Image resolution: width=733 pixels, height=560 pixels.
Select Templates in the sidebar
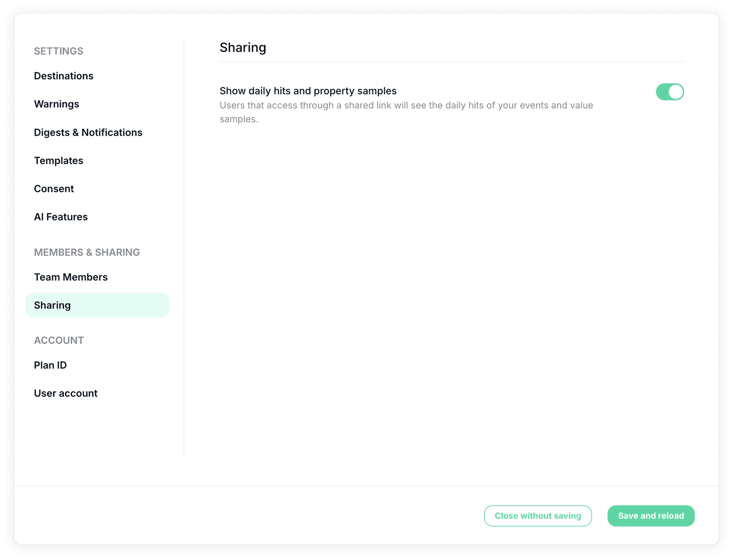[58, 161]
